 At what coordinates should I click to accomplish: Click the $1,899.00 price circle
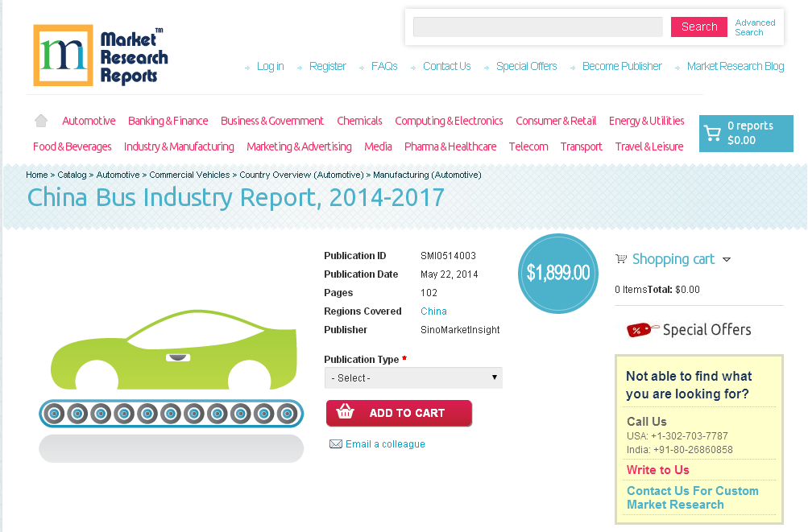pyautogui.click(x=558, y=273)
